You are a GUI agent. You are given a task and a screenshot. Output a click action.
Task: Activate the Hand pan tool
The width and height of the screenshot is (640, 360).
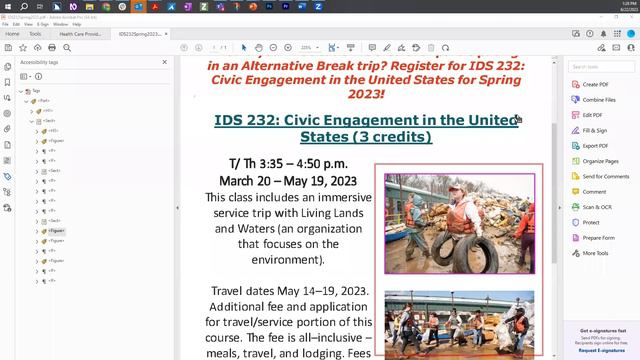point(258,48)
